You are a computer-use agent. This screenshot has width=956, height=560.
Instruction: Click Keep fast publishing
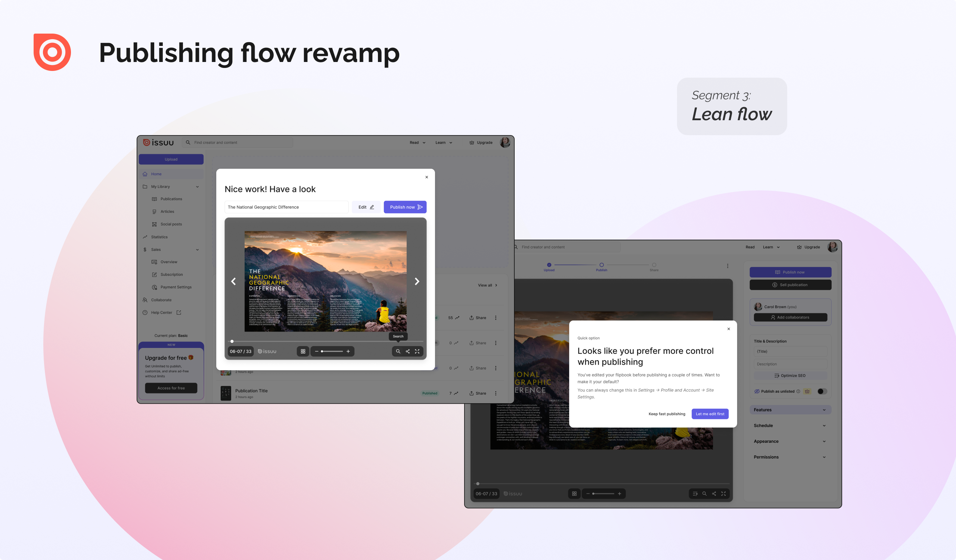667,414
